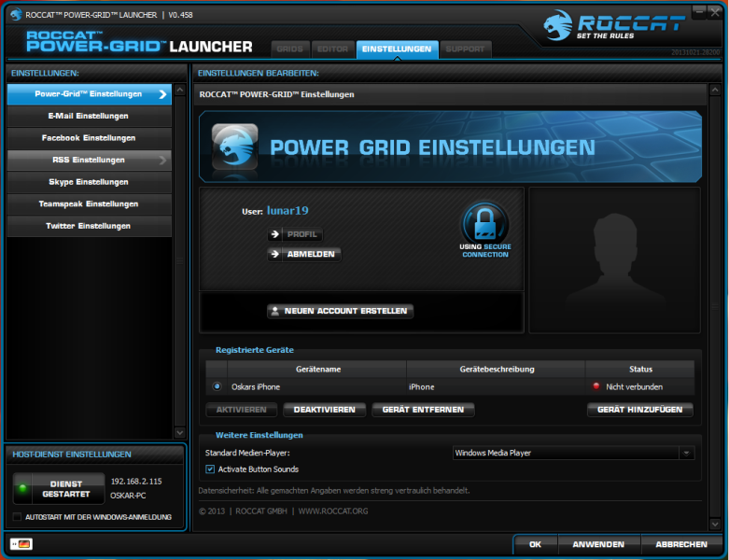This screenshot has height=560, width=729.
Task: Switch to the Editor tab
Action: click(332, 49)
